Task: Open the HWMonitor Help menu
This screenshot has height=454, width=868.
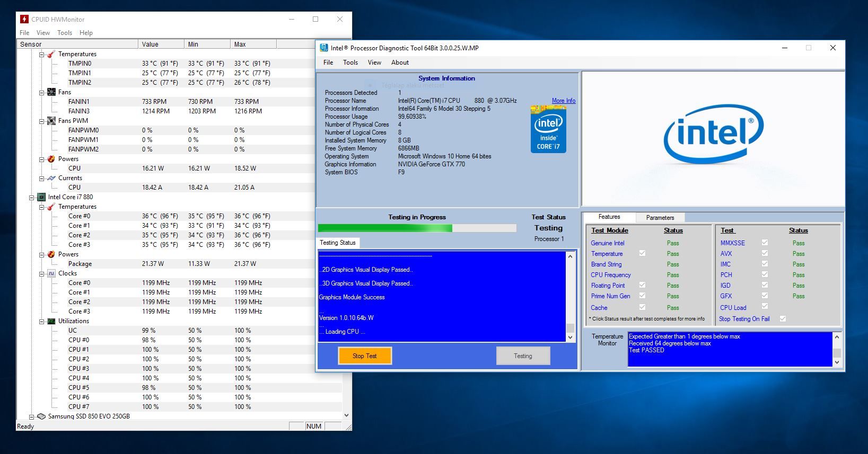Action: coord(86,33)
